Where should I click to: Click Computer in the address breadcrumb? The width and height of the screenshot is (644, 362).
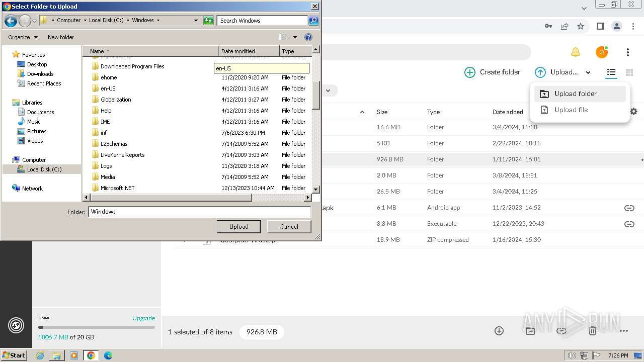(x=69, y=21)
